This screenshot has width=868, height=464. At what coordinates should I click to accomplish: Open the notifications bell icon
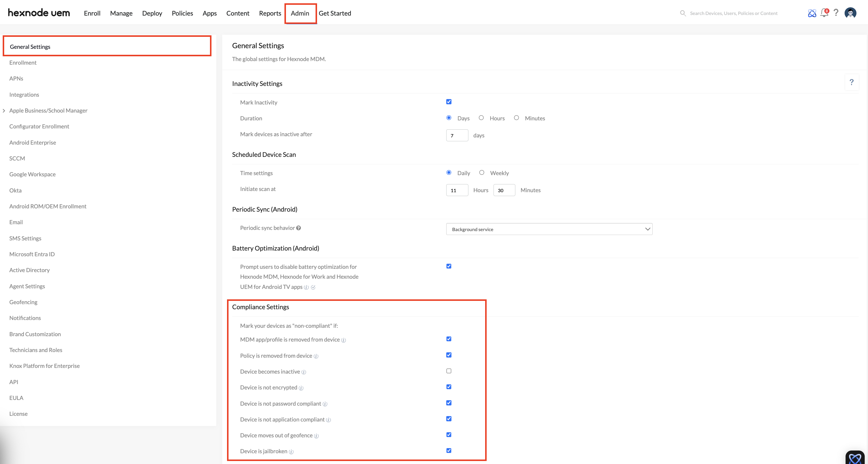click(824, 13)
